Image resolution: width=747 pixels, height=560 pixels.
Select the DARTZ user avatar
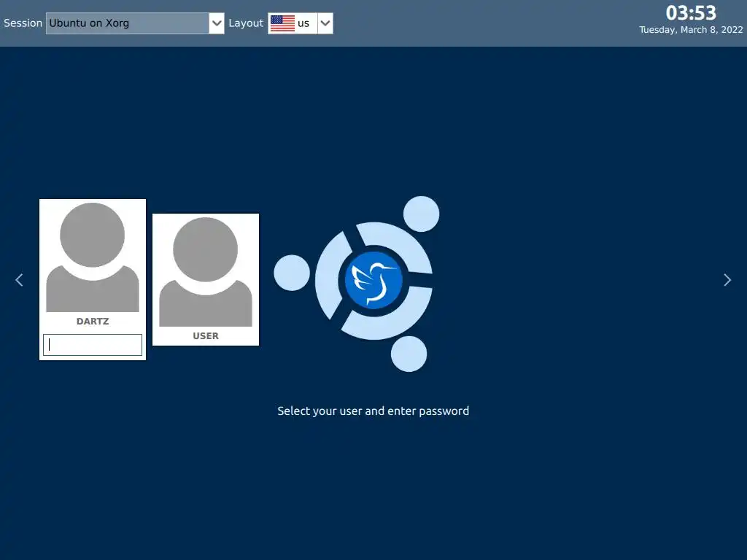pos(93,257)
